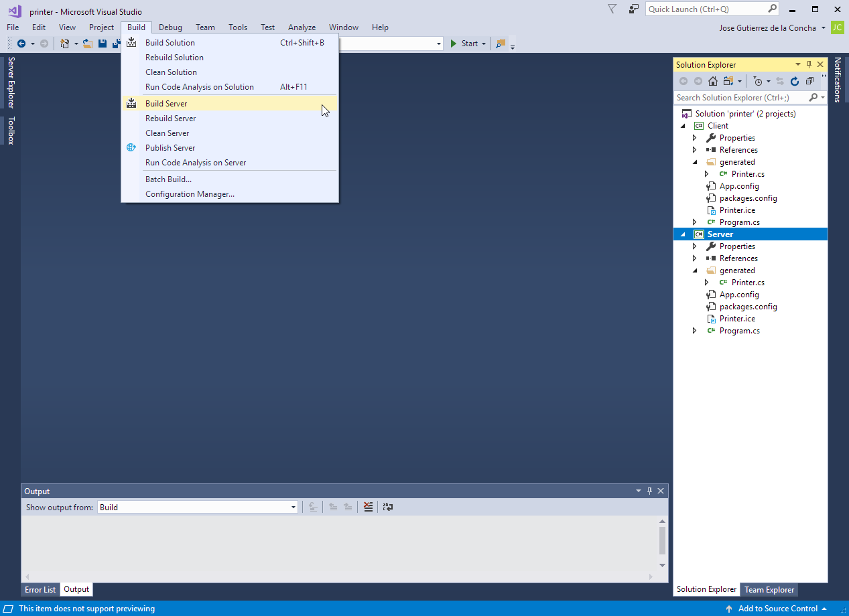
Task: Toggle word wrap in Output window
Action: (x=388, y=508)
